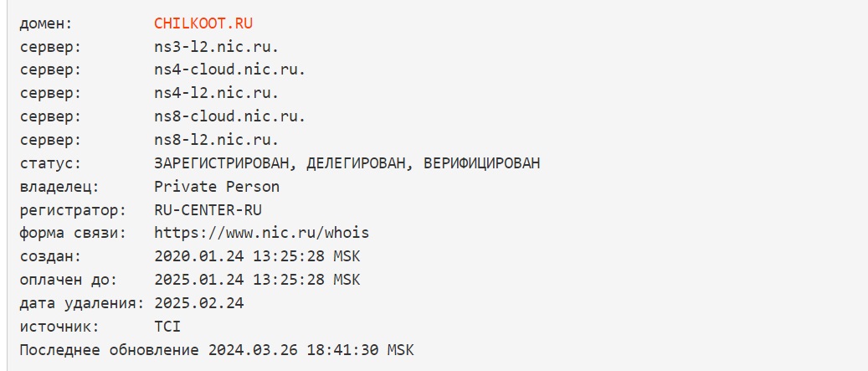
Task: Click the ВЕРИФИЦИРОВАН status word
Action: point(481,163)
